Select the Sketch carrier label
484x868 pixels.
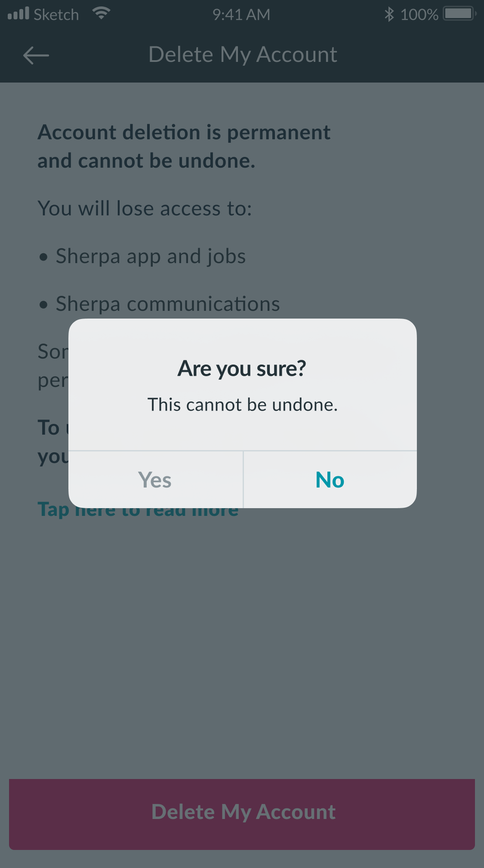point(56,14)
